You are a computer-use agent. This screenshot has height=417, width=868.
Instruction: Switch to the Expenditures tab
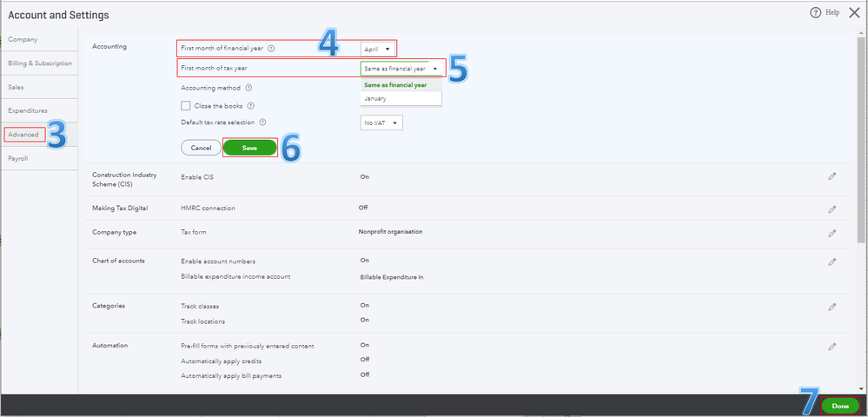39,110
